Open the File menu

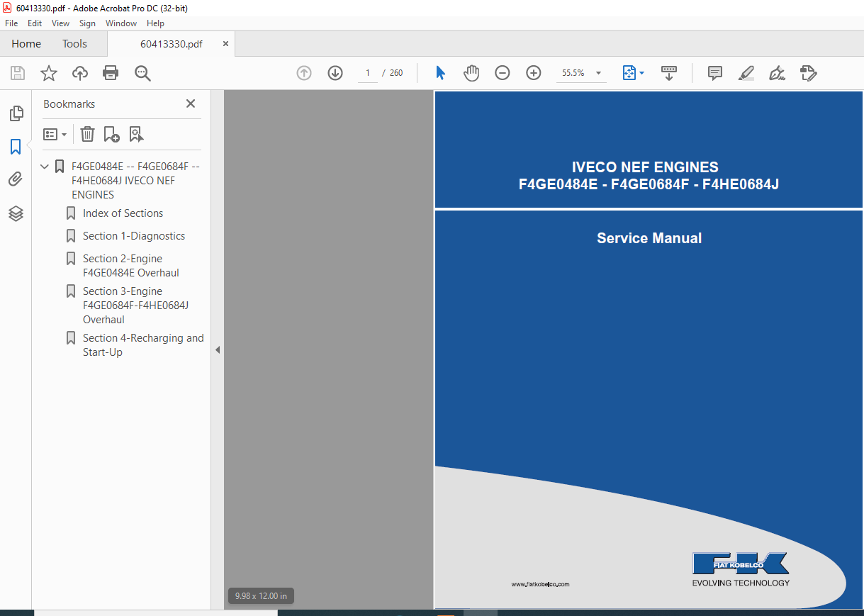(11, 23)
